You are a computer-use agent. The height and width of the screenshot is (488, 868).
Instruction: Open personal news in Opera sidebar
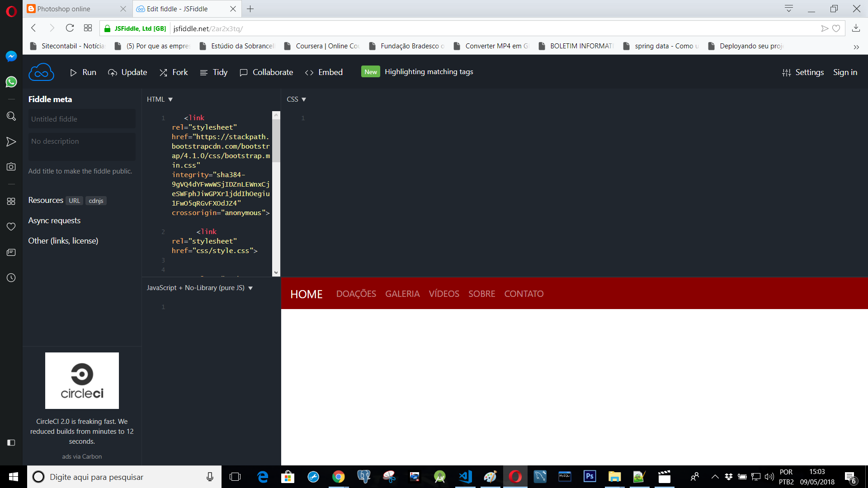(11, 252)
